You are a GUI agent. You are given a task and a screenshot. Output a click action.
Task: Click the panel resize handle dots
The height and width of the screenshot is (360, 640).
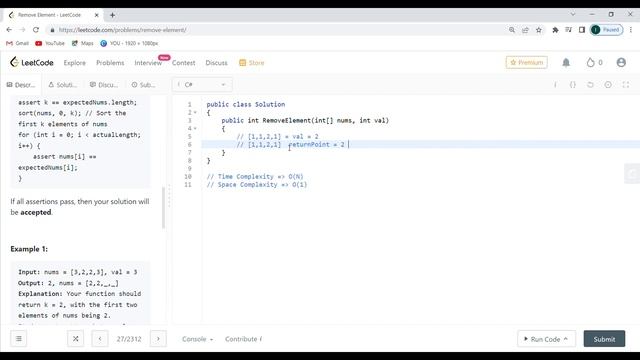click(169, 196)
